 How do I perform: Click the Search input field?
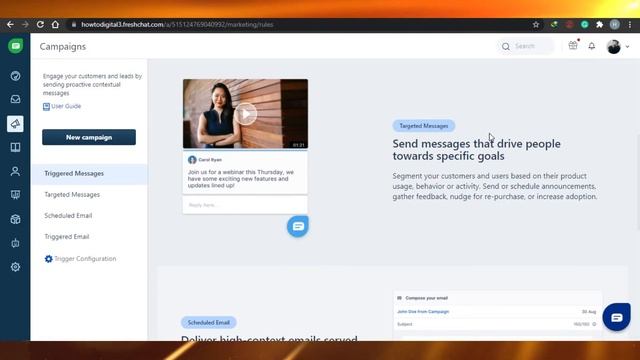526,46
